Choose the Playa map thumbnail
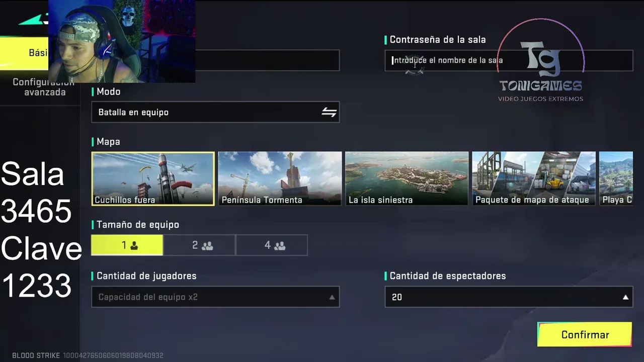This screenshot has height=362, width=644. tap(616, 178)
